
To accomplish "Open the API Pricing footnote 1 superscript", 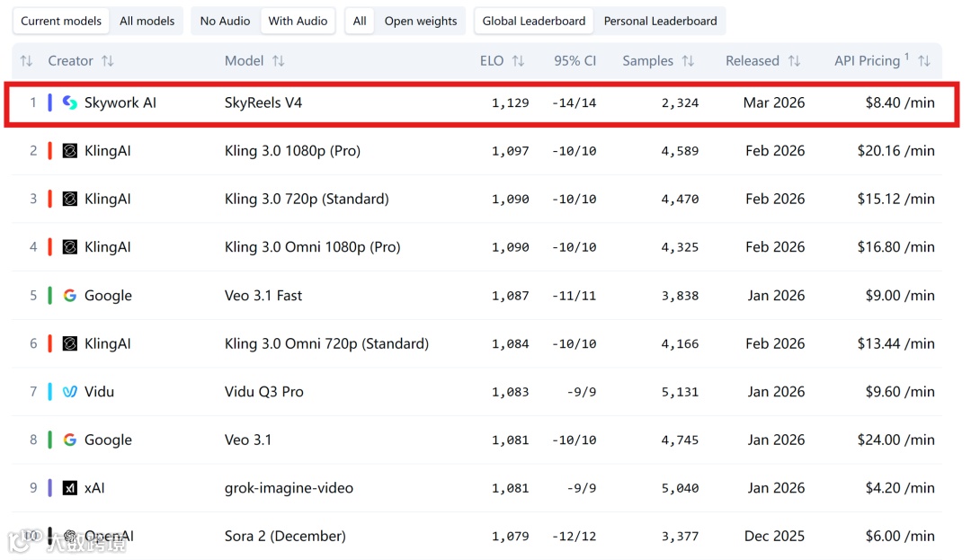I will (x=907, y=57).
